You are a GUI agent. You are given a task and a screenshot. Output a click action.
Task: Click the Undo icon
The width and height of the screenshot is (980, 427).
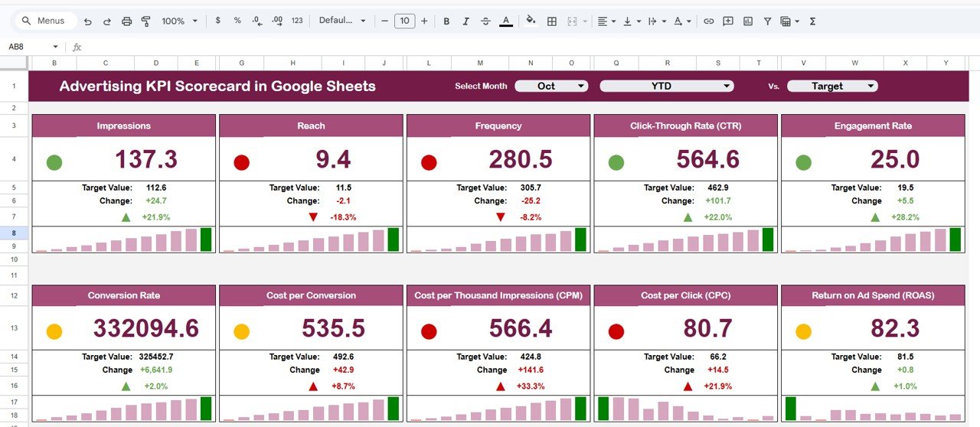point(88,21)
